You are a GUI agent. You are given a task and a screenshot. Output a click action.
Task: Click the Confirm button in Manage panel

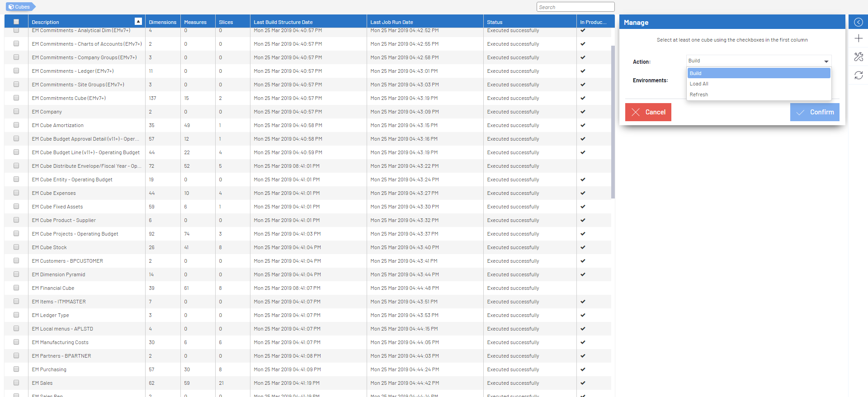(x=814, y=112)
